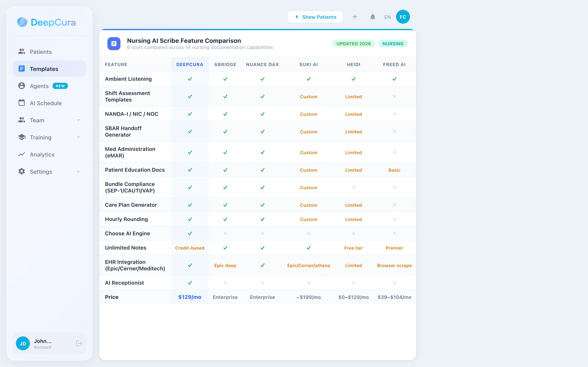588x367 pixels.
Task: Click the Analytics chart line icon
Action: click(x=22, y=154)
